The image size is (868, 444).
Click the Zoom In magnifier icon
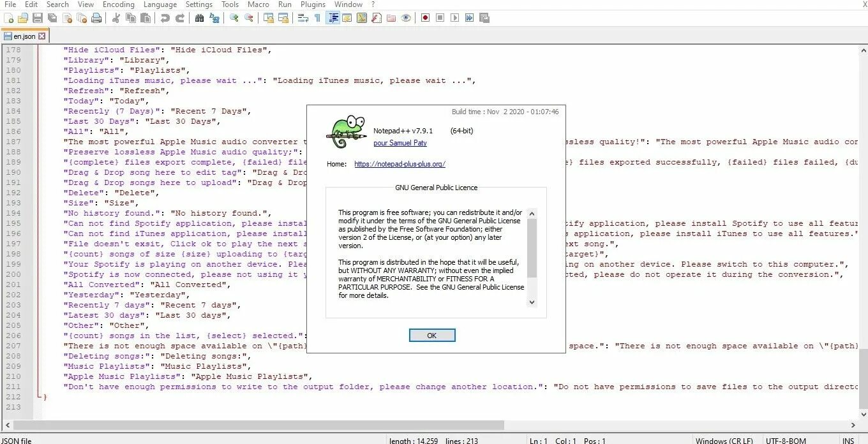234,18
